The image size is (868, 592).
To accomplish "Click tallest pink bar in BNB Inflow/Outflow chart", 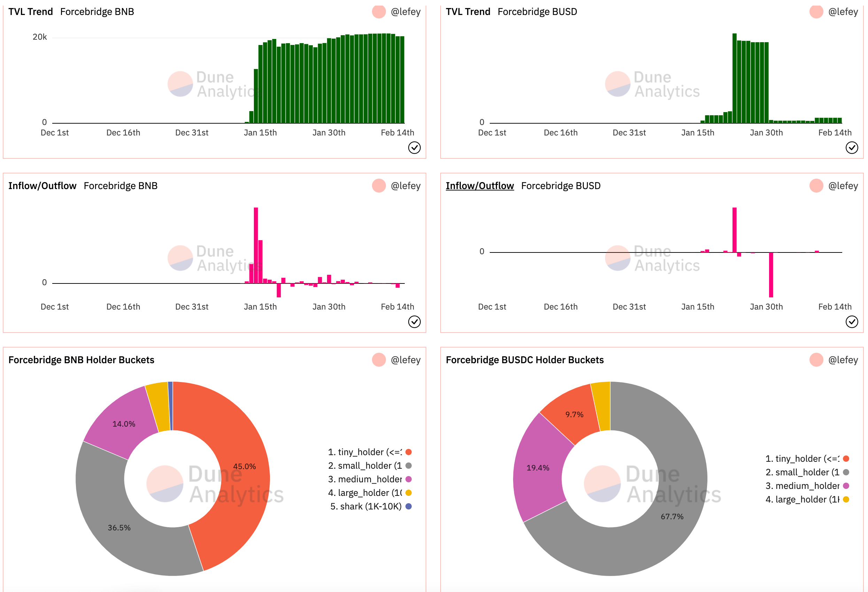I will coord(256,239).
